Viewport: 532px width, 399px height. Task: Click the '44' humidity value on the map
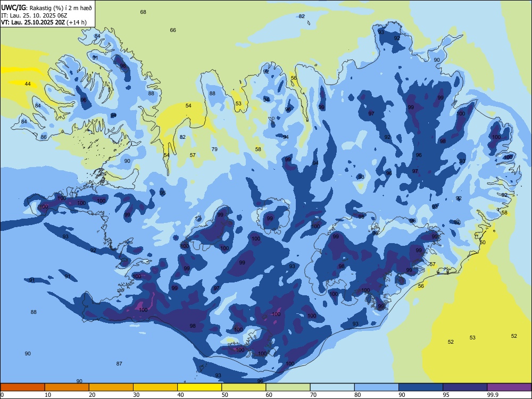click(28, 84)
